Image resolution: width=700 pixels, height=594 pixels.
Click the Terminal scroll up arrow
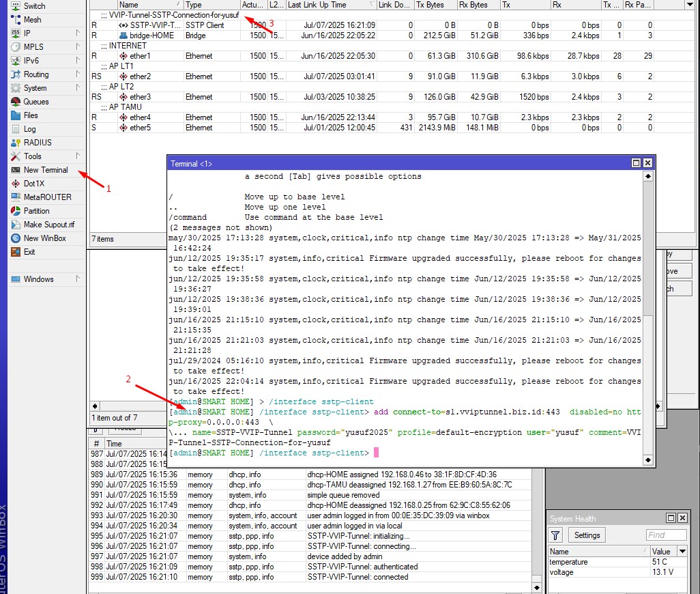click(647, 176)
